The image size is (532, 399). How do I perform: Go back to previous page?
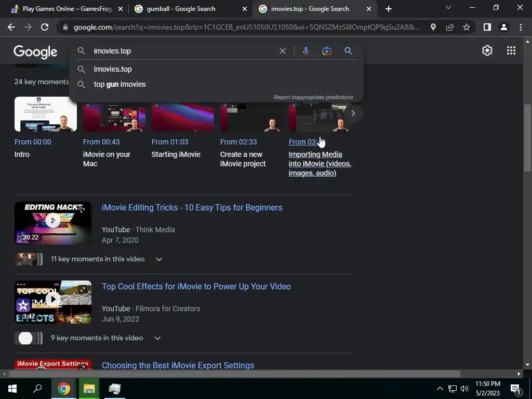[11, 27]
